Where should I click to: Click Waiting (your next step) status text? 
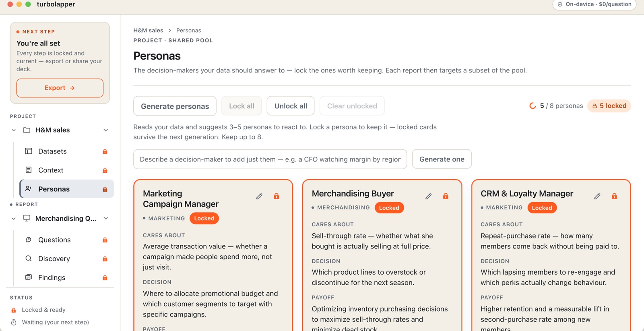pos(56,322)
